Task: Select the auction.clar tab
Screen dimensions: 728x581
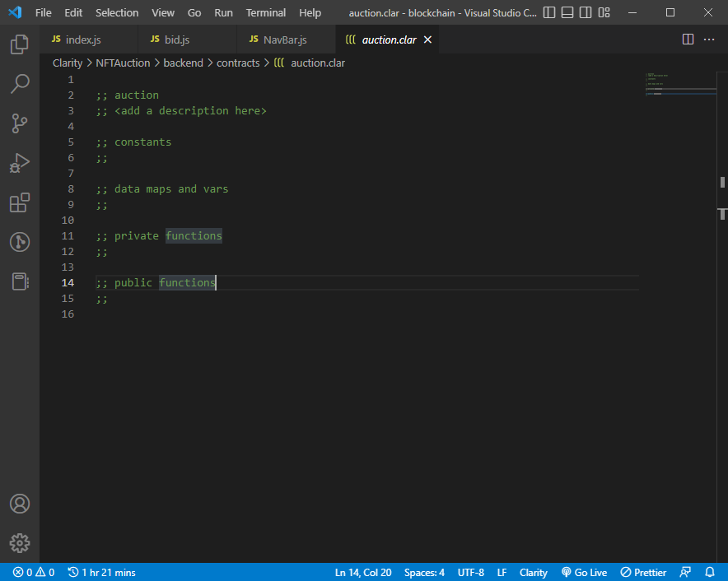Action: (x=389, y=40)
